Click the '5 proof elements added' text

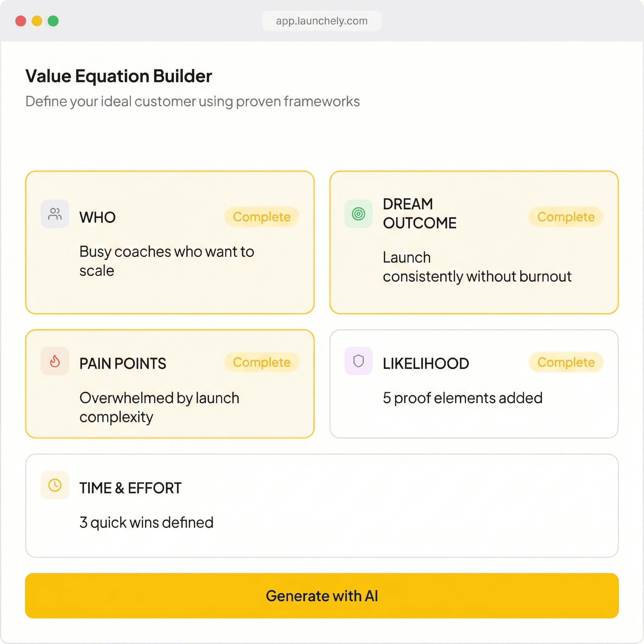pyautogui.click(x=463, y=397)
